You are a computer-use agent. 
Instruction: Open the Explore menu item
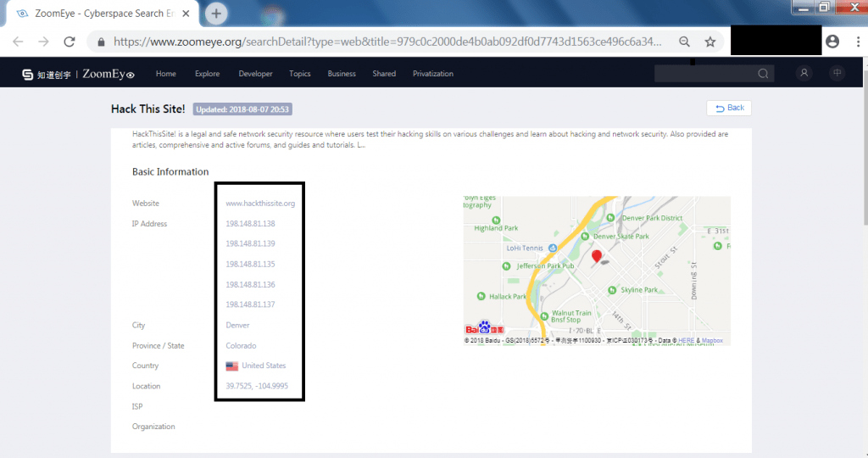tap(207, 74)
